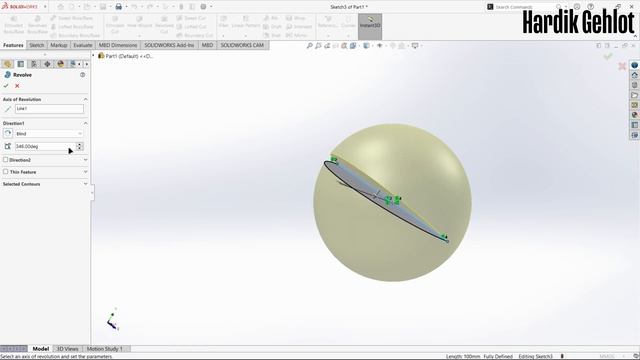Enable the Thin Feature checkbox
The image size is (640, 360).
click(x=6, y=172)
